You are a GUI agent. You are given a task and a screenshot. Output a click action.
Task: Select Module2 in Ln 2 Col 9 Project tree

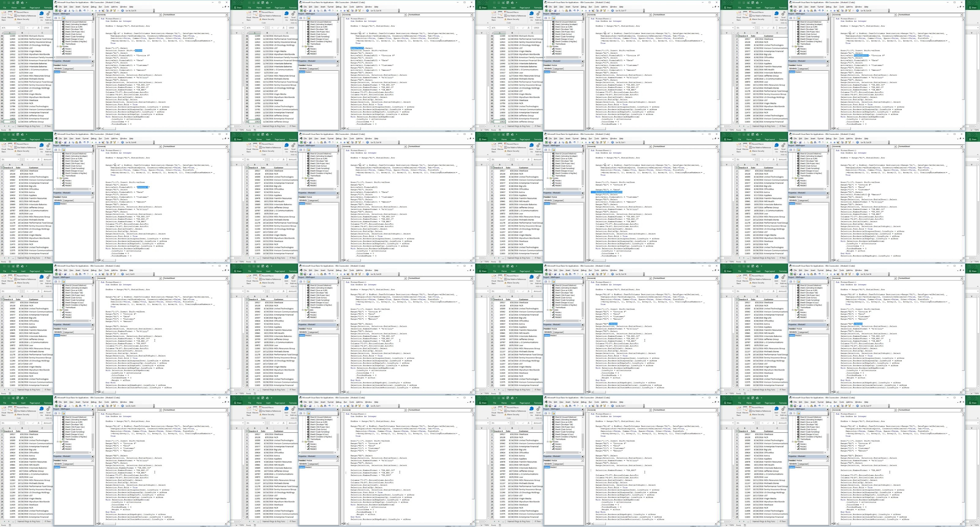[69, 315]
